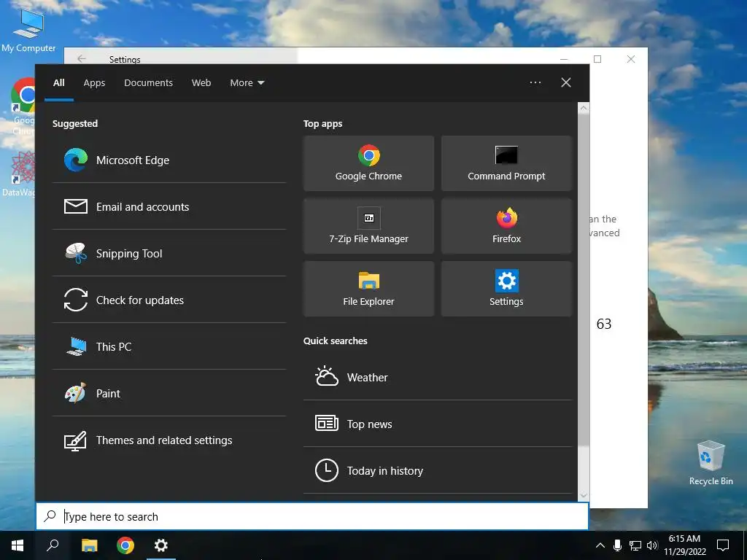Close the search panel with X
This screenshot has height=560, width=747.
(x=566, y=82)
